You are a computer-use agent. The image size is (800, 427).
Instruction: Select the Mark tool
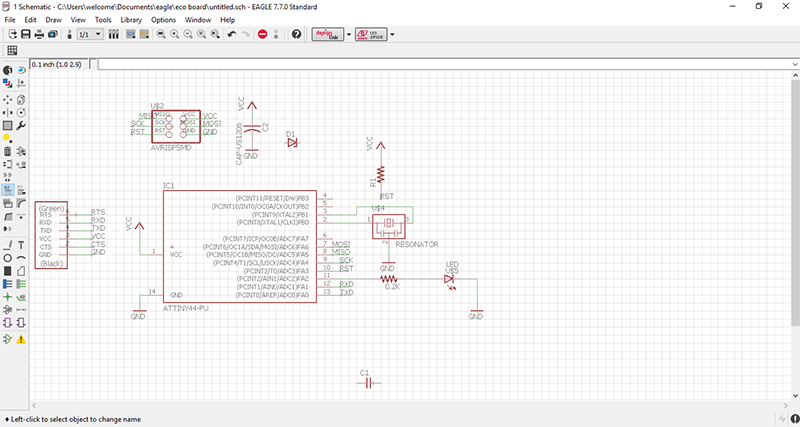point(21,83)
